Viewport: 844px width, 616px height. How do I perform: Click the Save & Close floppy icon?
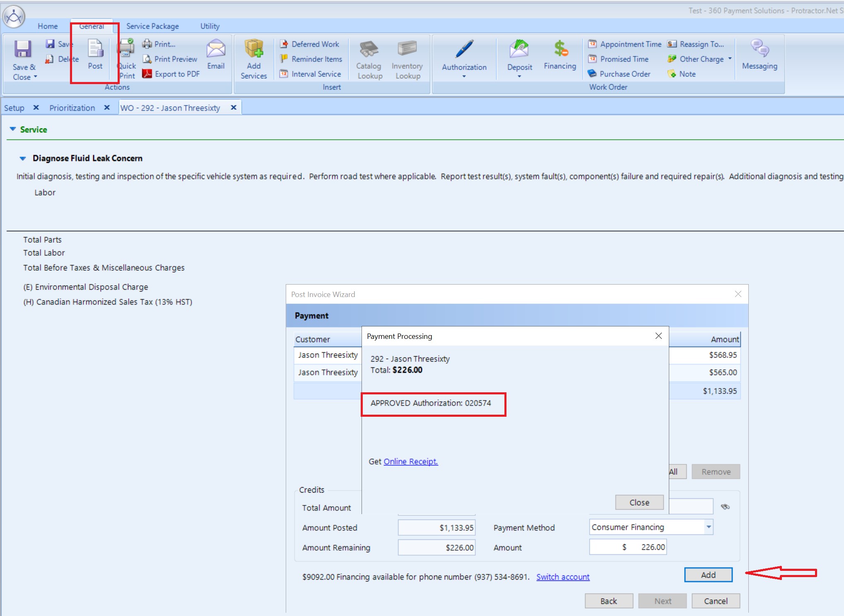tap(23, 49)
